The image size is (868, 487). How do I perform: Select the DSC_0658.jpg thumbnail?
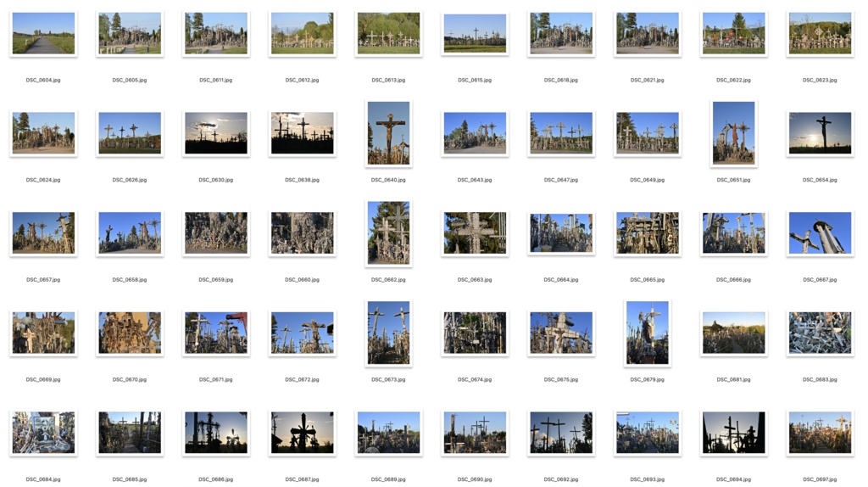tap(130, 232)
